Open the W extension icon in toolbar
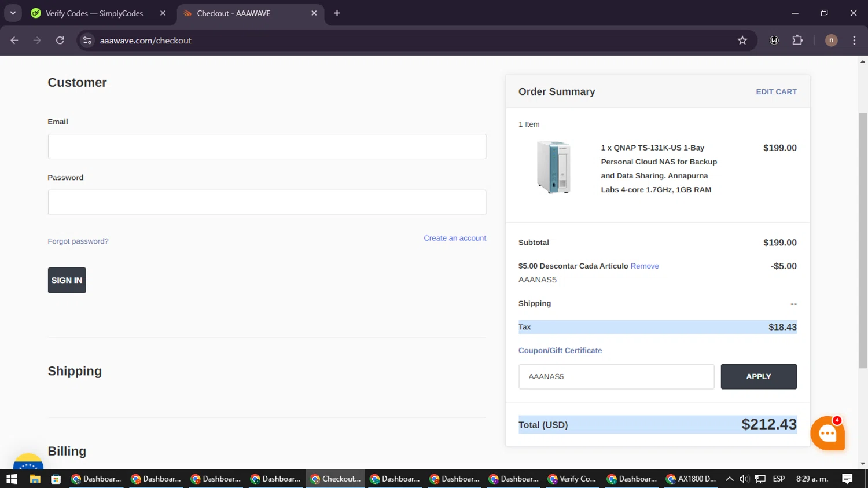 point(774,41)
